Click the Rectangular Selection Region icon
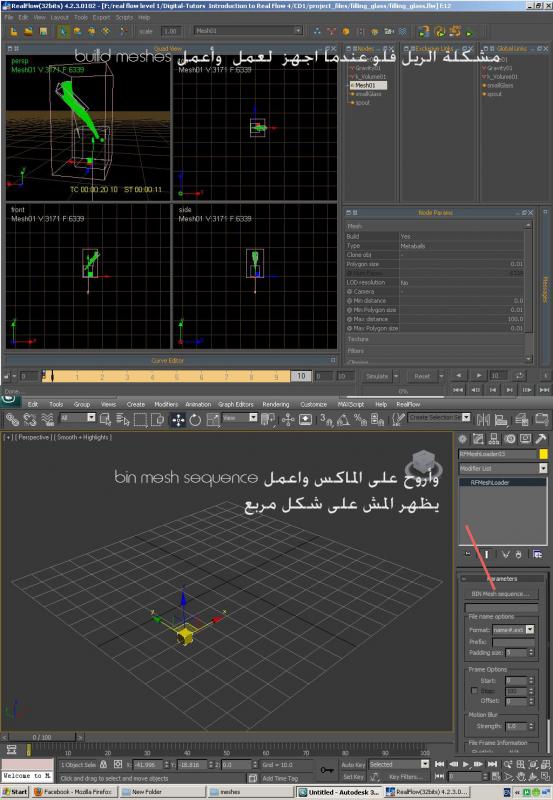 pyautogui.click(x=140, y=420)
